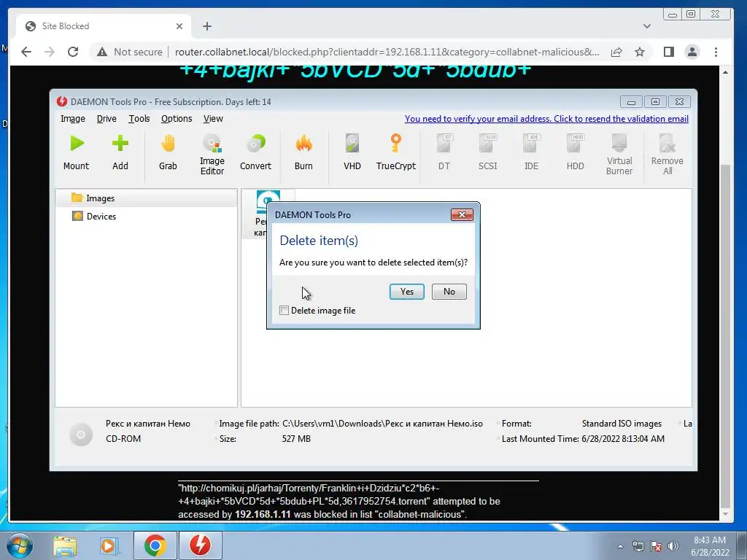Open the Chrome profile icon
The width and height of the screenshot is (747, 560).
(692, 52)
